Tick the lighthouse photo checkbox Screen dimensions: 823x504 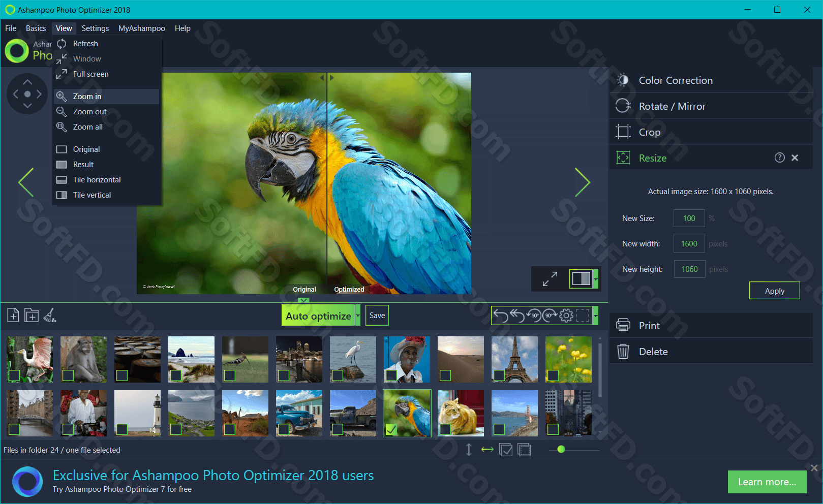(122, 429)
